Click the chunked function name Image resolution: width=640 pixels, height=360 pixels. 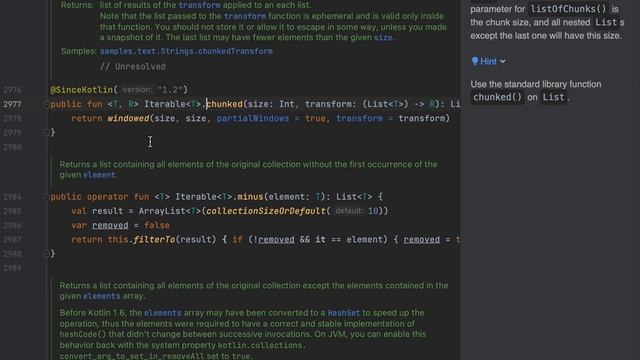[x=224, y=104]
